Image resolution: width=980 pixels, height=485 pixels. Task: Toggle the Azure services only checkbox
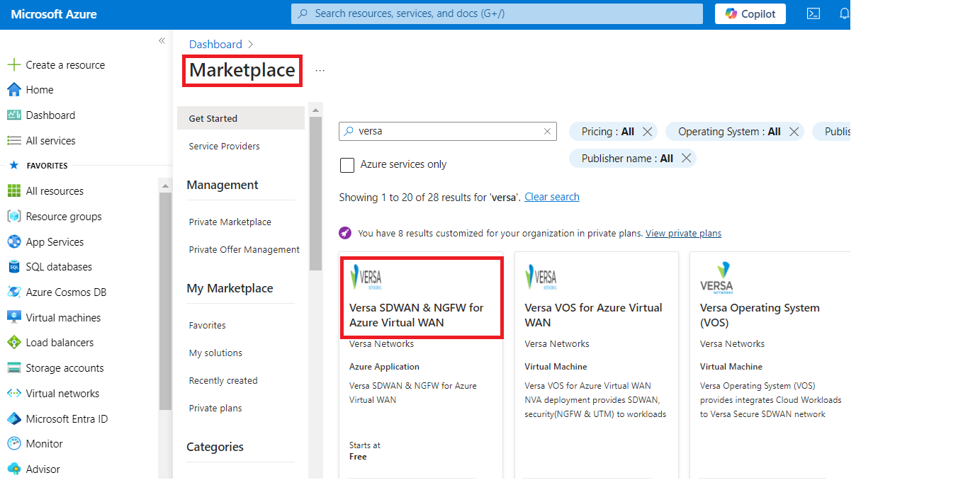pos(347,165)
